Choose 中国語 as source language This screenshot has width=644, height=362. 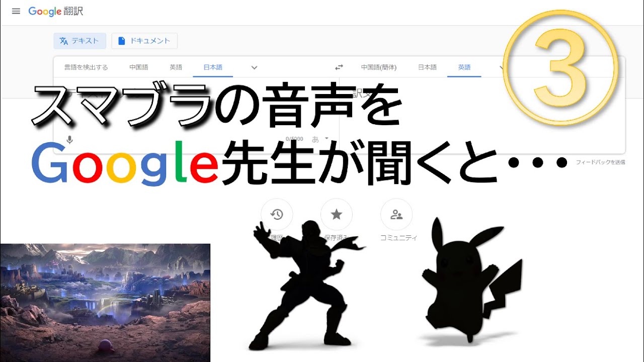pos(138,67)
